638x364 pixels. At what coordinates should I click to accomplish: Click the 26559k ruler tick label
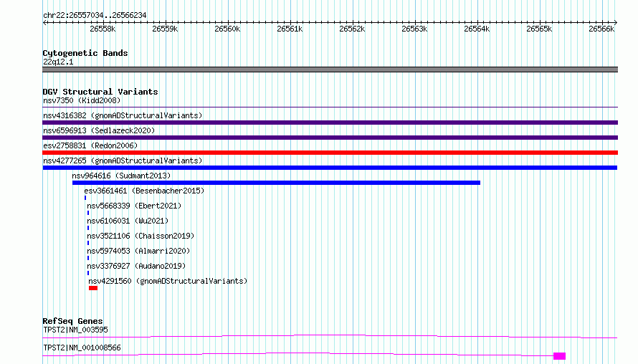click(165, 29)
